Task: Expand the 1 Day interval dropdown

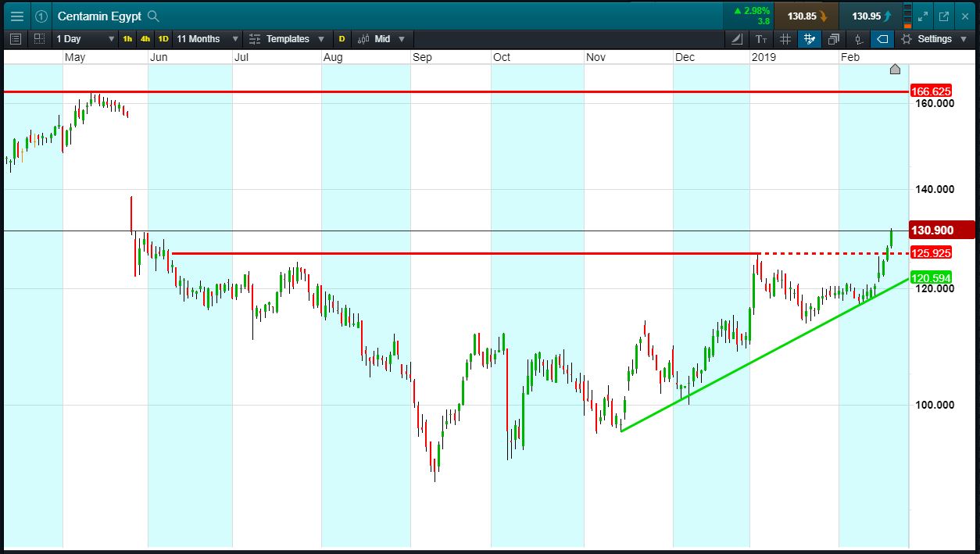Action: click(x=84, y=38)
